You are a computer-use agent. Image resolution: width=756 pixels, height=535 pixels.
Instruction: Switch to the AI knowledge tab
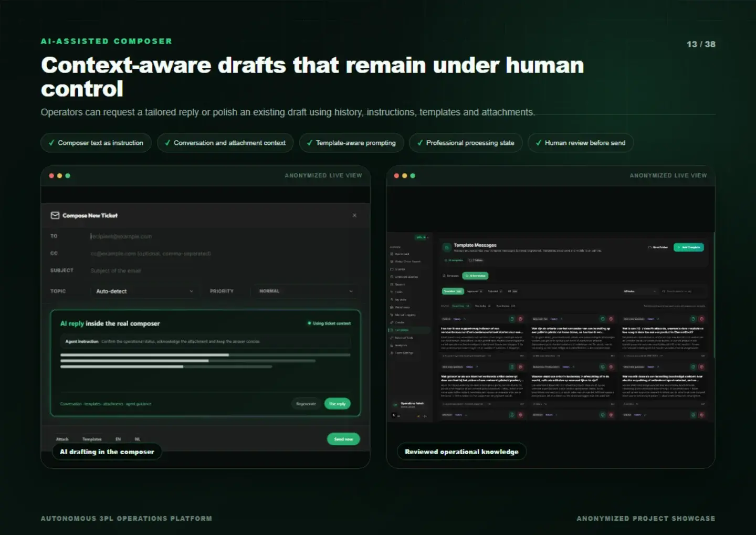475,276
